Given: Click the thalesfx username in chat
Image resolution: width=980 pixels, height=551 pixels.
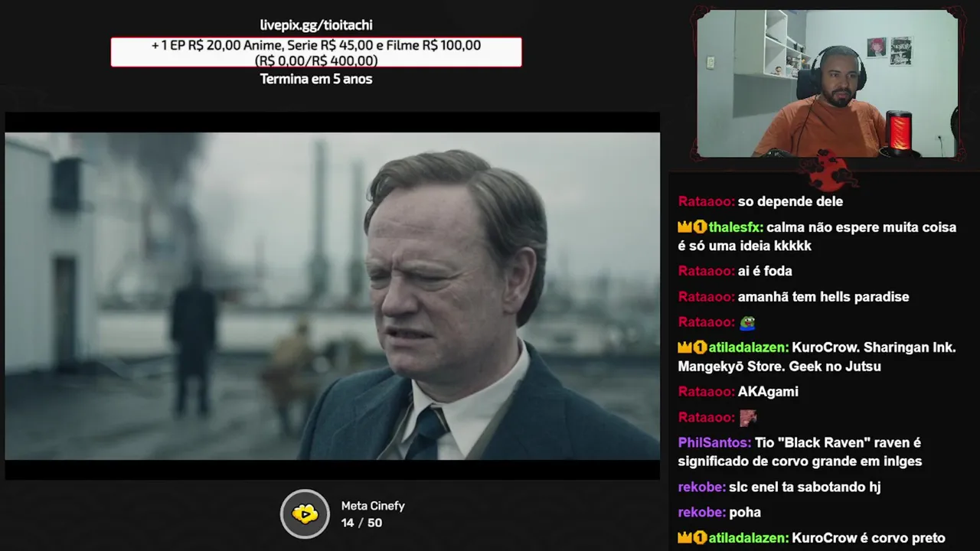Looking at the screenshot, I should (x=736, y=227).
